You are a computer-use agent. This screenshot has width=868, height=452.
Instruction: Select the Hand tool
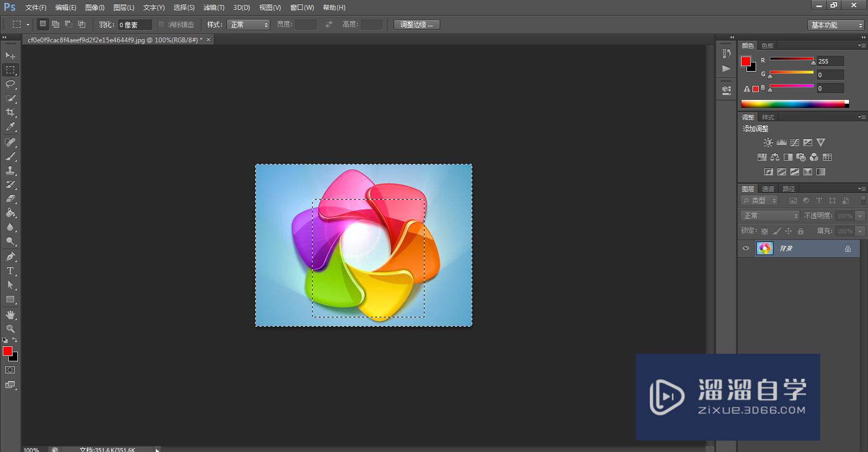coord(10,315)
